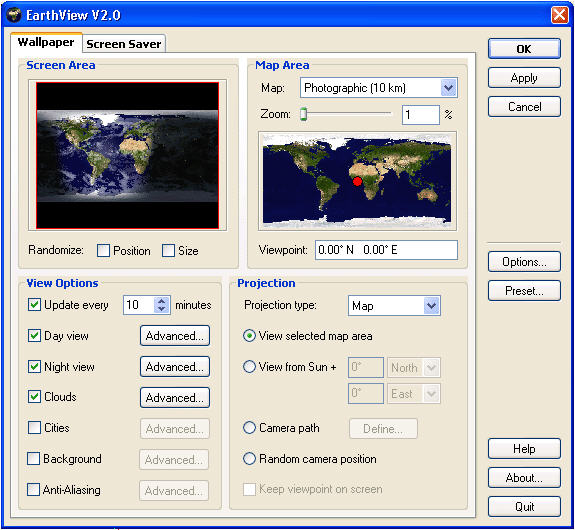The height and width of the screenshot is (530, 575).
Task: Open Day view Advanced... settings
Action: click(175, 336)
